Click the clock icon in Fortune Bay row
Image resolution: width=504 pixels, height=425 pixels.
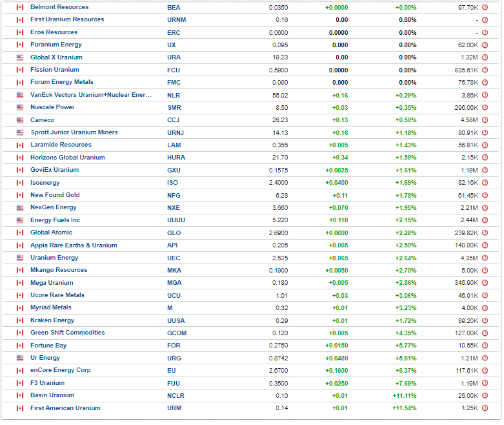tap(485, 345)
